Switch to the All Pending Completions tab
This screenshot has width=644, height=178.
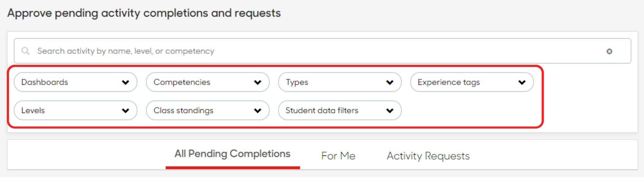(x=232, y=154)
